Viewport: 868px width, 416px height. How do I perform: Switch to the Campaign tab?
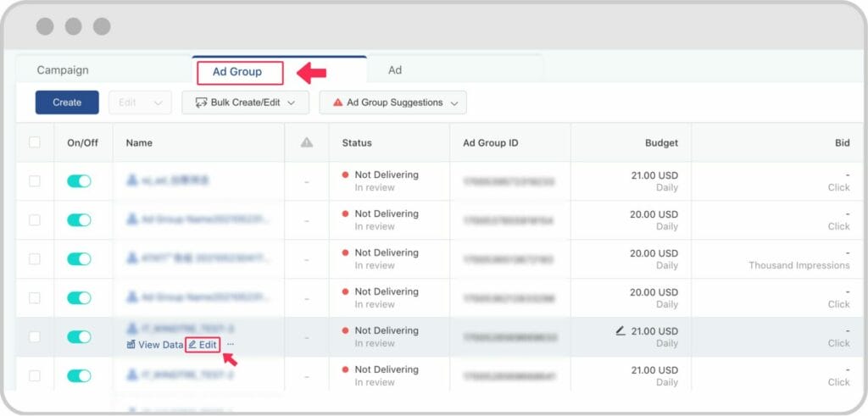coord(63,70)
